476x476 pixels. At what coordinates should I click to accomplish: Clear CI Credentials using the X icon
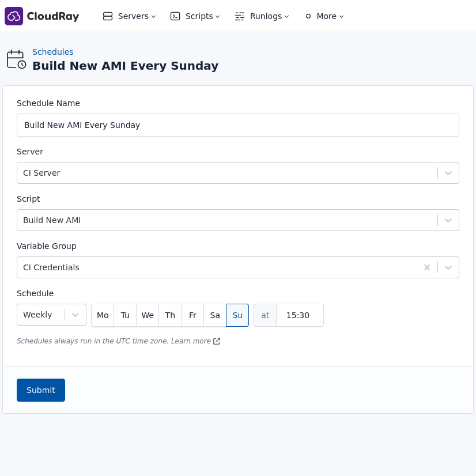[426, 267]
